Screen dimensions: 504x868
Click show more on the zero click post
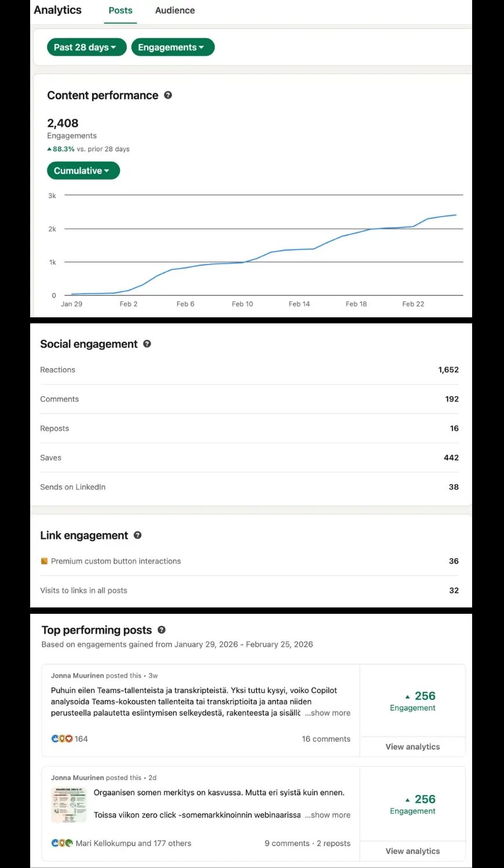coord(327,815)
